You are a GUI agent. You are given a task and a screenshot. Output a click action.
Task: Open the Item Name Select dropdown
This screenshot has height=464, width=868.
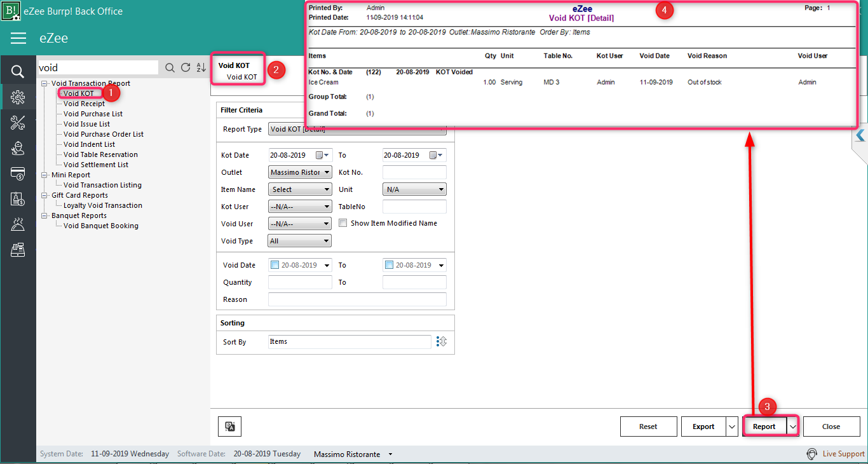click(x=300, y=189)
